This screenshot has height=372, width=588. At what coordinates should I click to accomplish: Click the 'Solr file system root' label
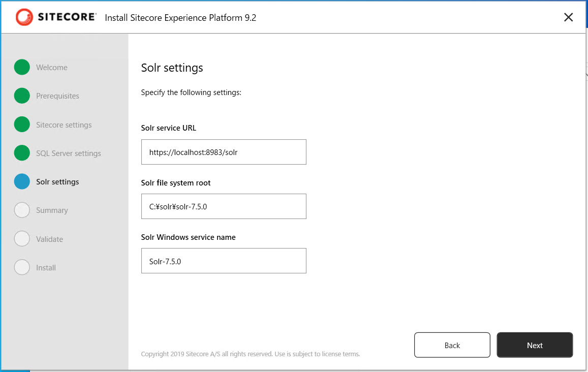click(x=175, y=182)
